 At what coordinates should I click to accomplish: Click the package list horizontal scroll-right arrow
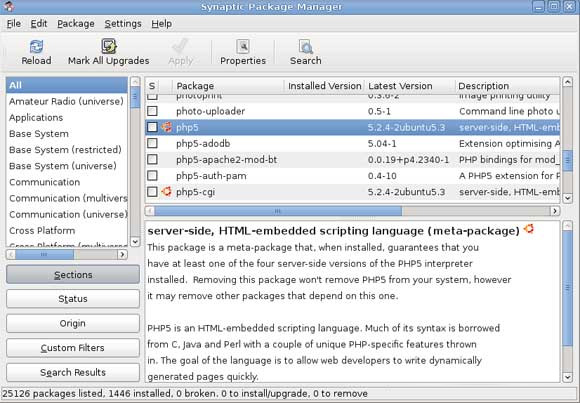click(x=555, y=211)
